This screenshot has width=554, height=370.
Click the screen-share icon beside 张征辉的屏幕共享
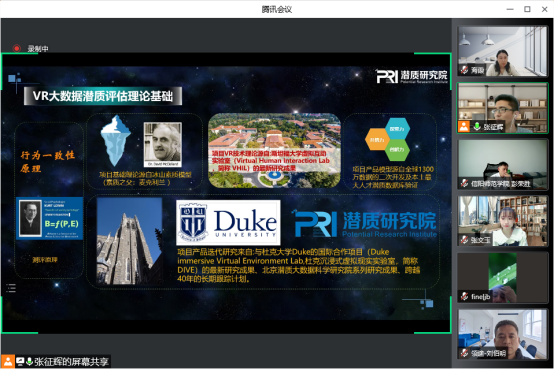[20, 361]
